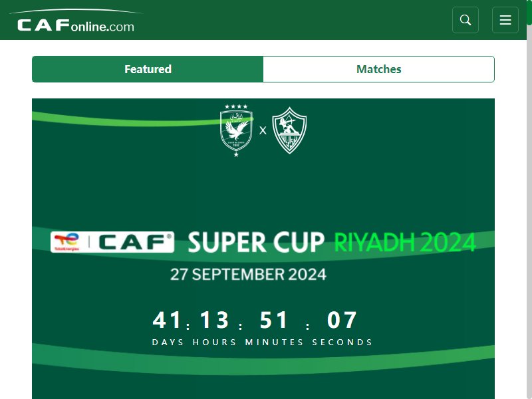Open the hamburger menu icon
532x399 pixels.
(505, 20)
